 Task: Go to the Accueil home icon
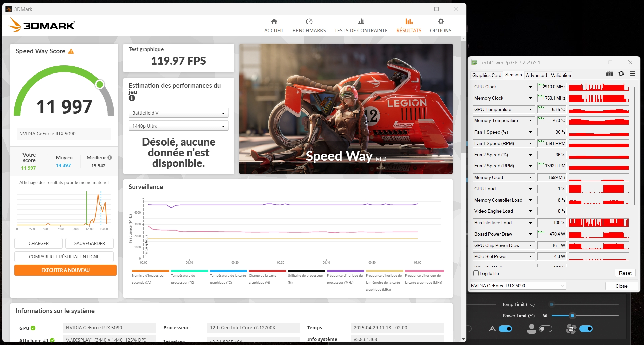click(x=274, y=22)
